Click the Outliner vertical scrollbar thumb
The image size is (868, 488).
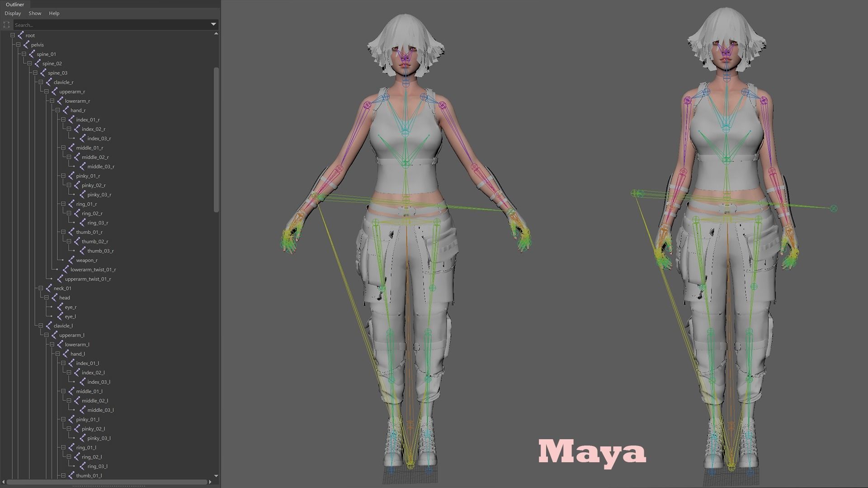coord(216,140)
